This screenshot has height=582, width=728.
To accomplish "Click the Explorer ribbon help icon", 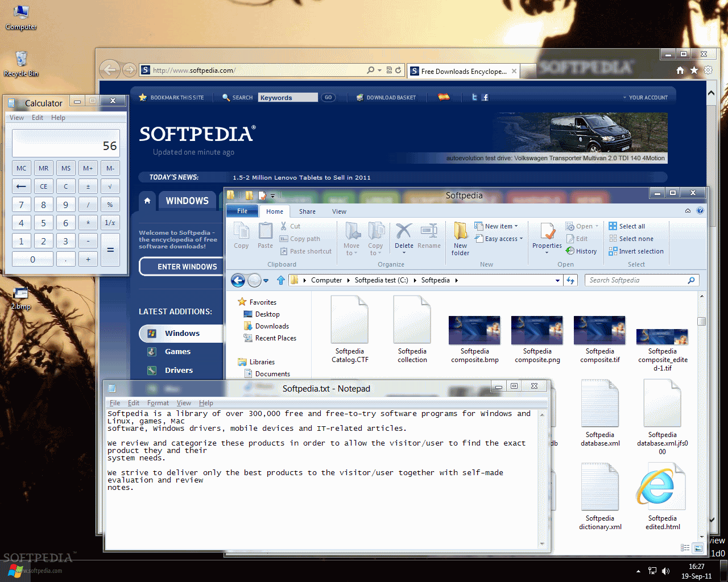I will click(x=700, y=211).
